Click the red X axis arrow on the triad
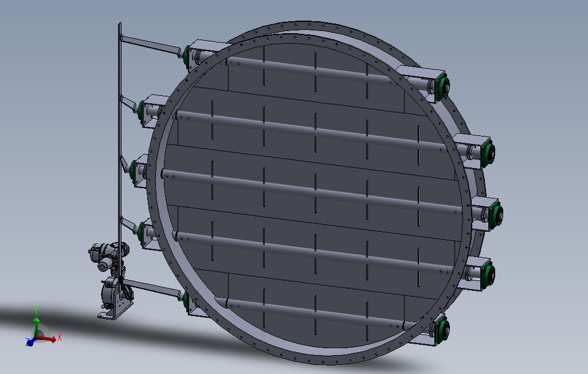588x374 pixels. [48, 338]
